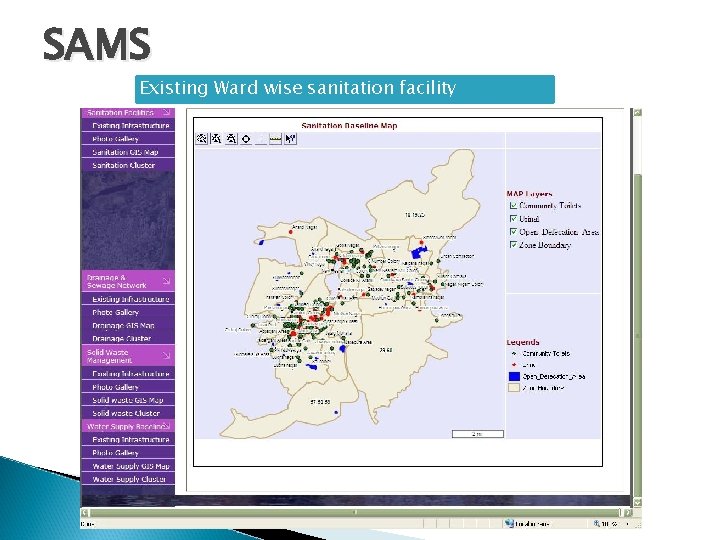Toggle the Zone Boundary layer checkbox

click(513, 245)
